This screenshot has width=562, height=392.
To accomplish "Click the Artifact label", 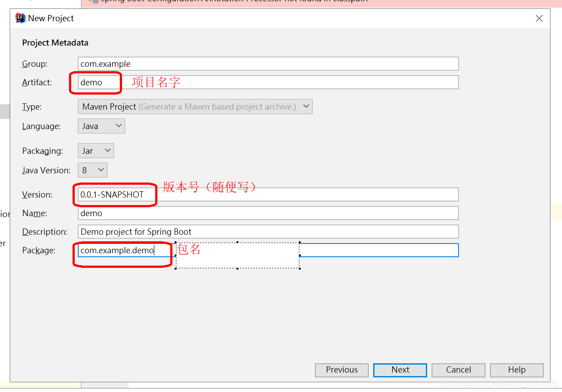I will point(37,82).
